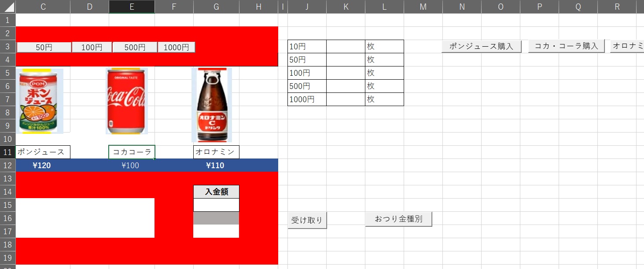Select row 11 header
Image resolution: width=644 pixels, height=269 pixels.
7,152
